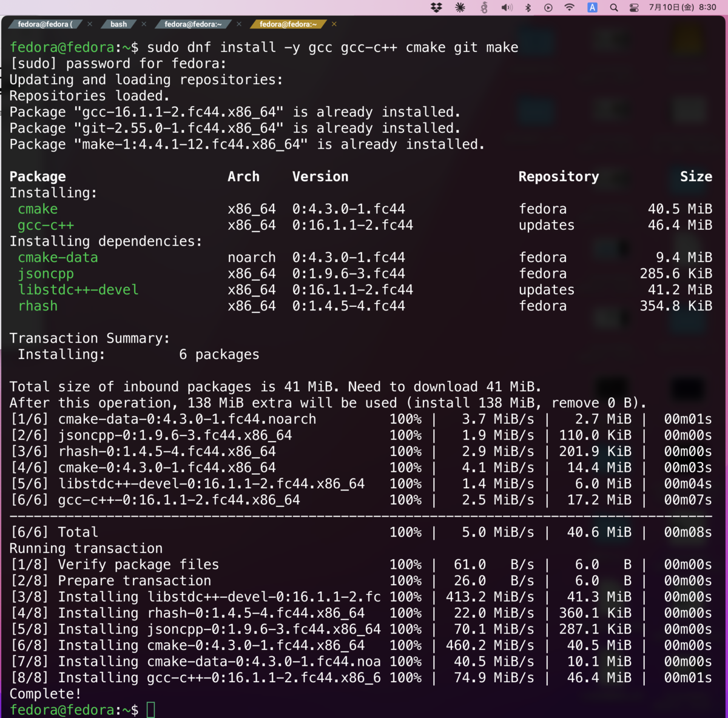Viewport: 728px width, 718px height.
Task: Click the '[5/6] libstdc++-devel' download line
Action: tap(361, 484)
